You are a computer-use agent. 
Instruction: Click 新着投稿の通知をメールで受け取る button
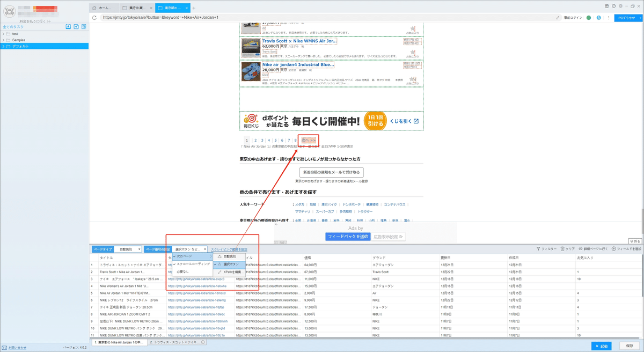[x=332, y=172]
